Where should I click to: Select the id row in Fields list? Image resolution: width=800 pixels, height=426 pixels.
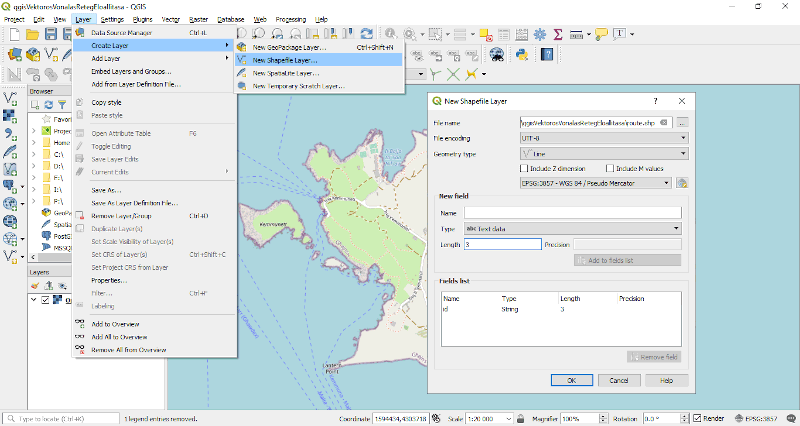pyautogui.click(x=561, y=309)
